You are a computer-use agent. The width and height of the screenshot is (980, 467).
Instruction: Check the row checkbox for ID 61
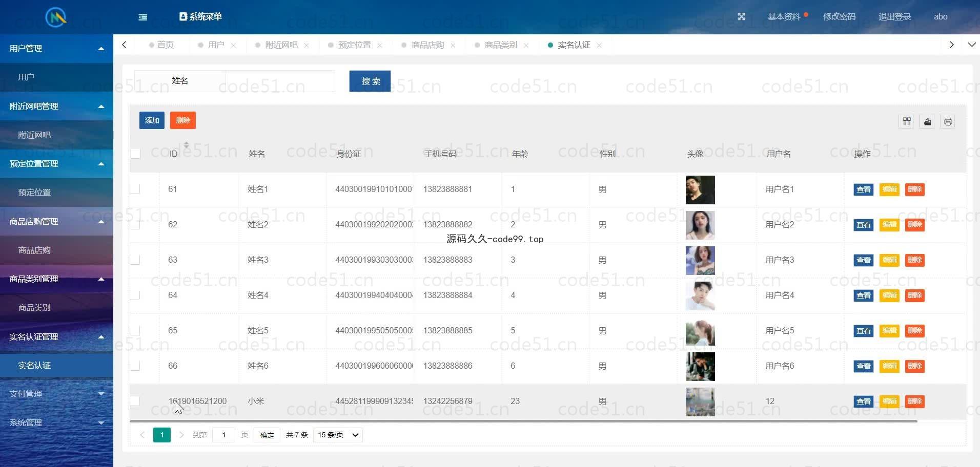(135, 189)
